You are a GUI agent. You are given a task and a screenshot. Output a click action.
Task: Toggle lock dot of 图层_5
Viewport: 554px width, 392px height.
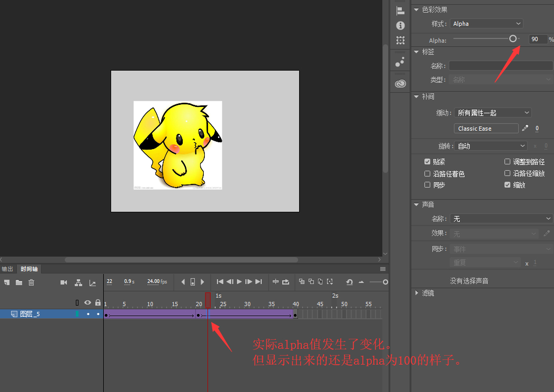pyautogui.click(x=98, y=314)
